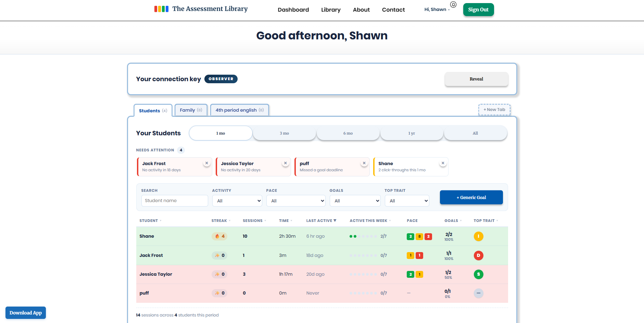
Task: Select the 3 mo time range
Action: [285, 133]
